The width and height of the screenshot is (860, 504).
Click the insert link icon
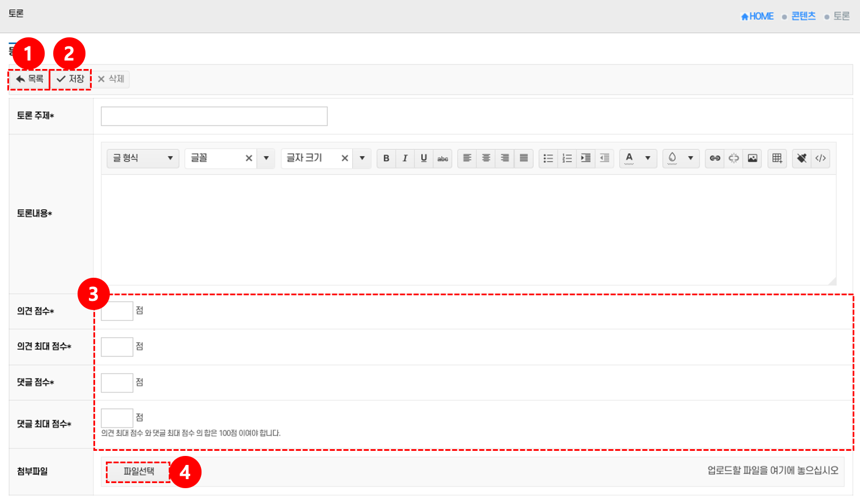[x=715, y=158]
